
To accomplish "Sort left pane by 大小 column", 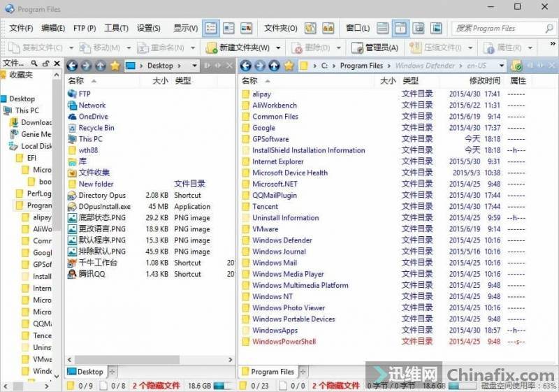I will (160, 80).
